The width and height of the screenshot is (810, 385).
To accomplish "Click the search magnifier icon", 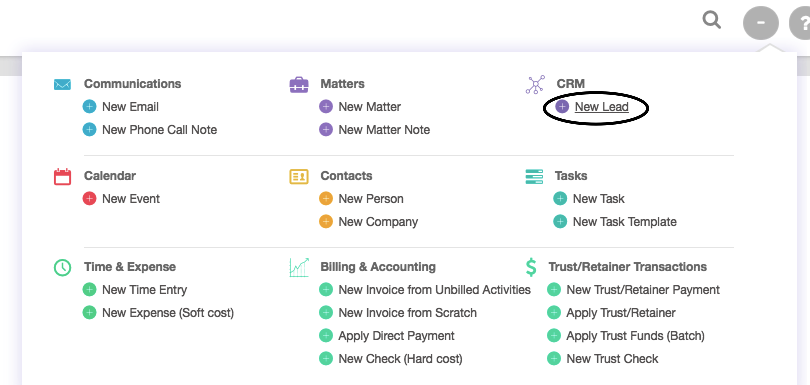I will click(x=712, y=21).
